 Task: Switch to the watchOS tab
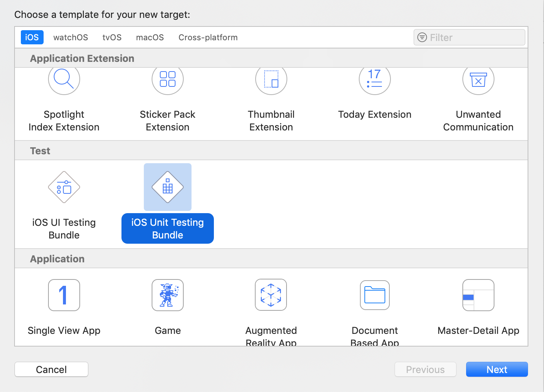coord(71,38)
